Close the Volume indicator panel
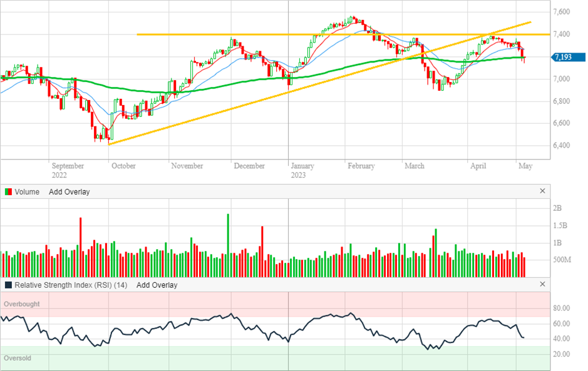Screen dimensions: 588x371 coord(542,191)
